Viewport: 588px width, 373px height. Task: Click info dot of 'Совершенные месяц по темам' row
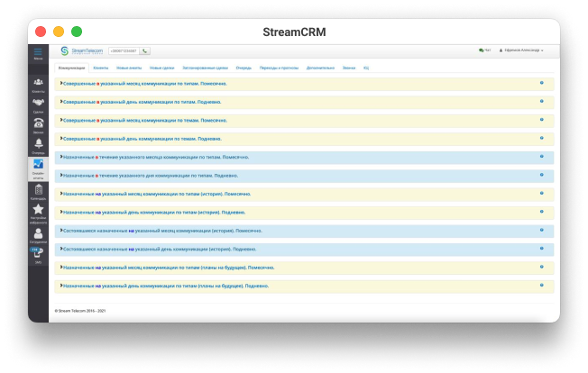pos(541,120)
